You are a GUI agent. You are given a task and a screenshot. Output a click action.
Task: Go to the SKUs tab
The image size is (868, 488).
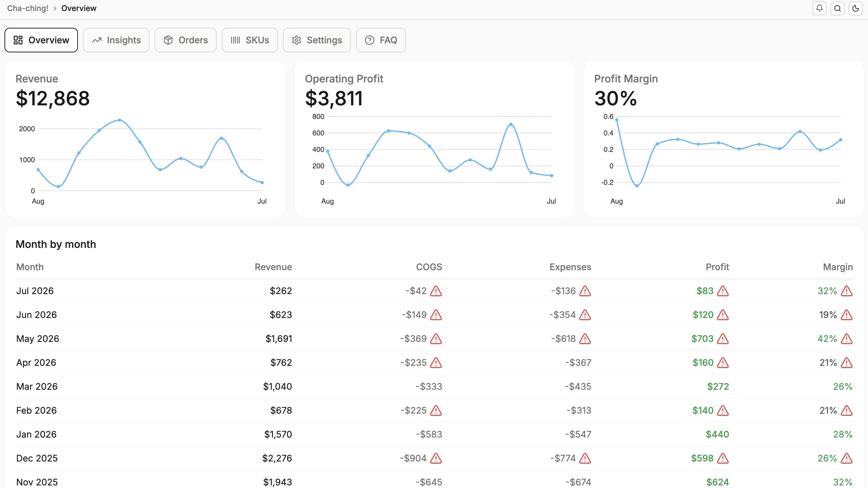coord(250,40)
